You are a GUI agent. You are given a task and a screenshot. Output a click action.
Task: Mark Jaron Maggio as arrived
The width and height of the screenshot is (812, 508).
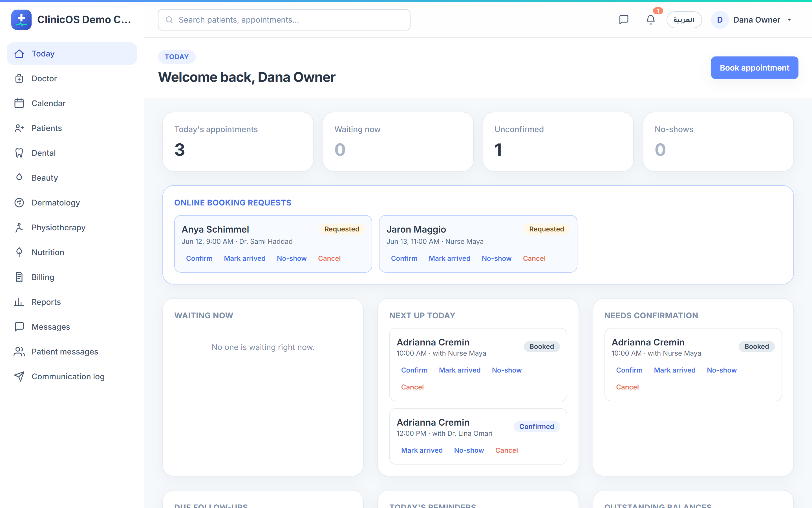(x=450, y=258)
